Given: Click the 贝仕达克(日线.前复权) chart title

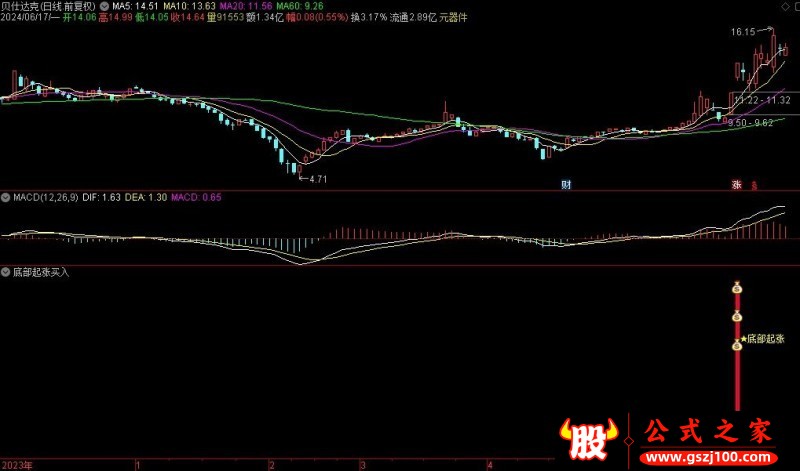Looking at the screenshot, I should [x=48, y=7].
